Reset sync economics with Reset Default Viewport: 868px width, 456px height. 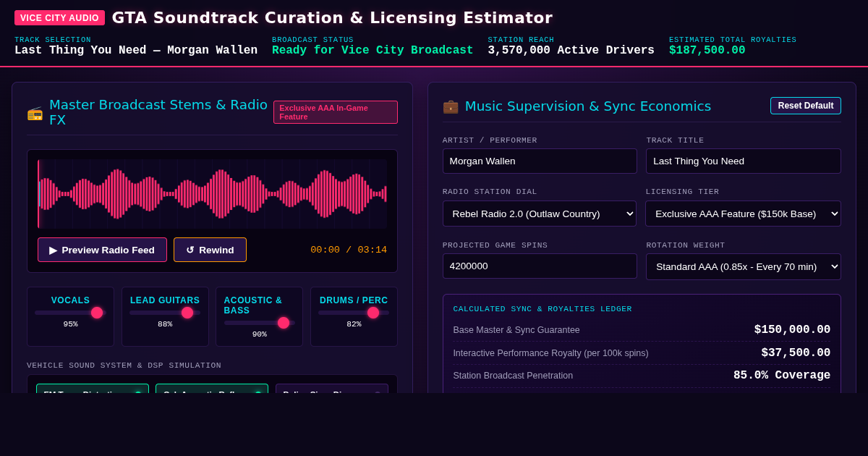806,106
